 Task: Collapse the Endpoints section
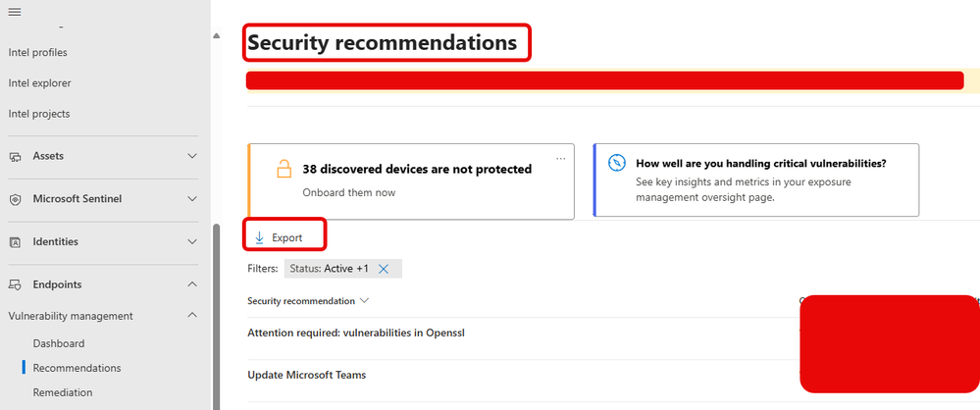[x=192, y=285]
